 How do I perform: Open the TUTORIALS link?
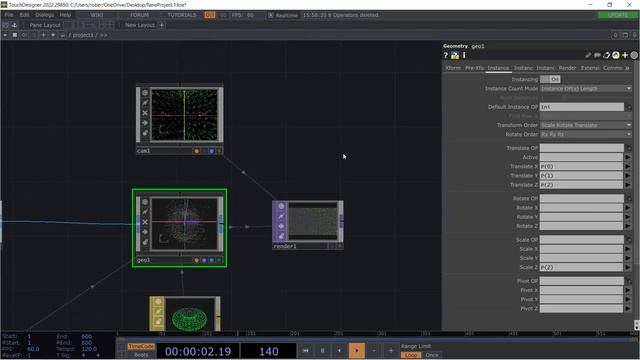click(x=182, y=15)
